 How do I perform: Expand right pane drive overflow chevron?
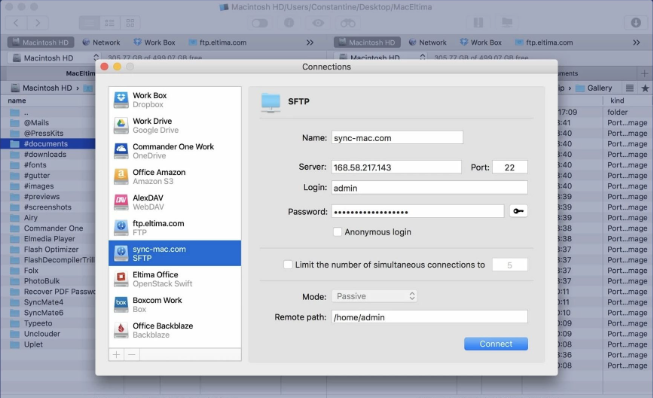pos(636,42)
